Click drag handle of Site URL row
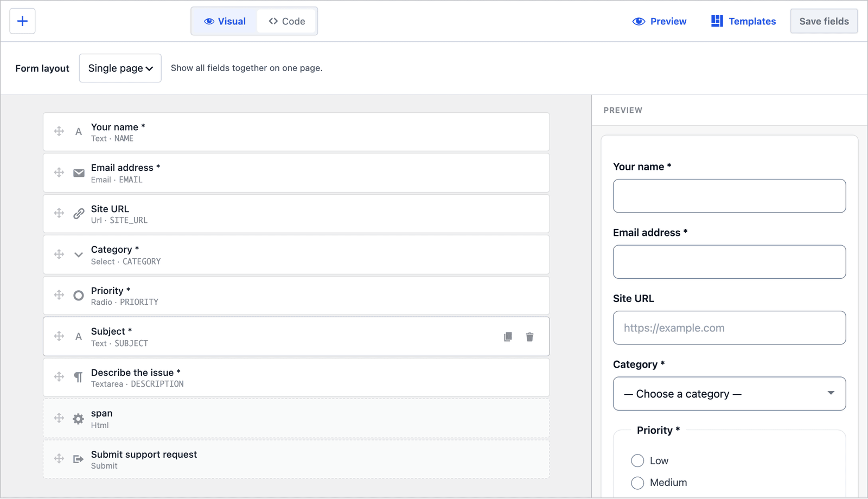The image size is (868, 499). point(59,213)
